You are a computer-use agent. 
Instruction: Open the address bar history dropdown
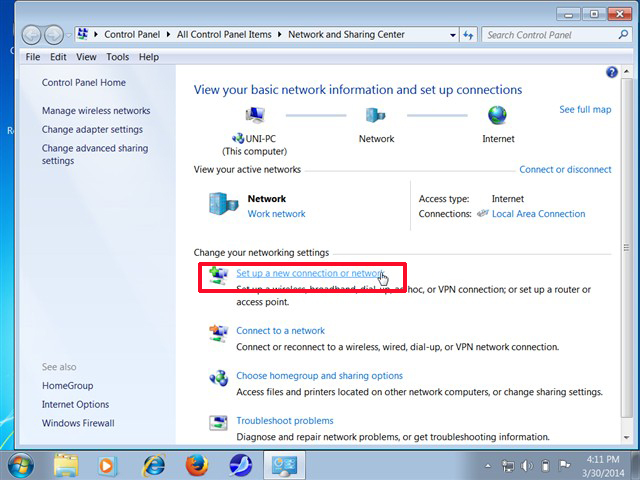(x=453, y=35)
